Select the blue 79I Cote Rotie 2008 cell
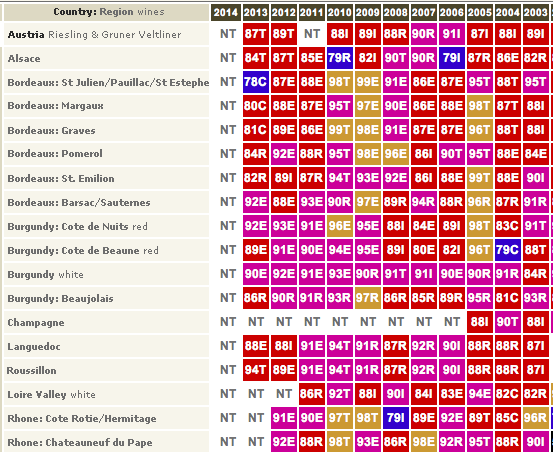 click(396, 418)
